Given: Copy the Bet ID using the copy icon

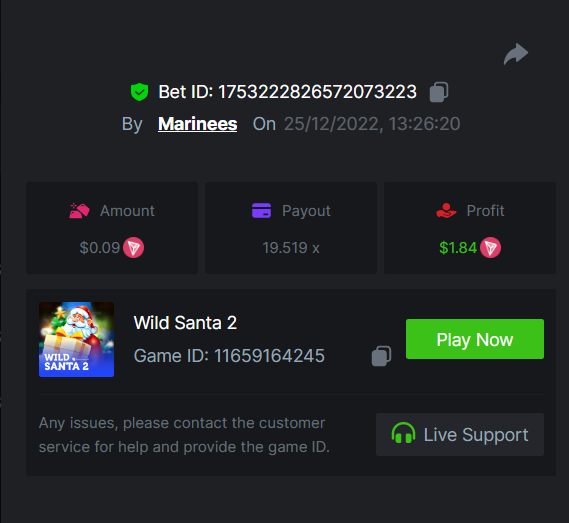Looking at the screenshot, I should tap(439, 92).
